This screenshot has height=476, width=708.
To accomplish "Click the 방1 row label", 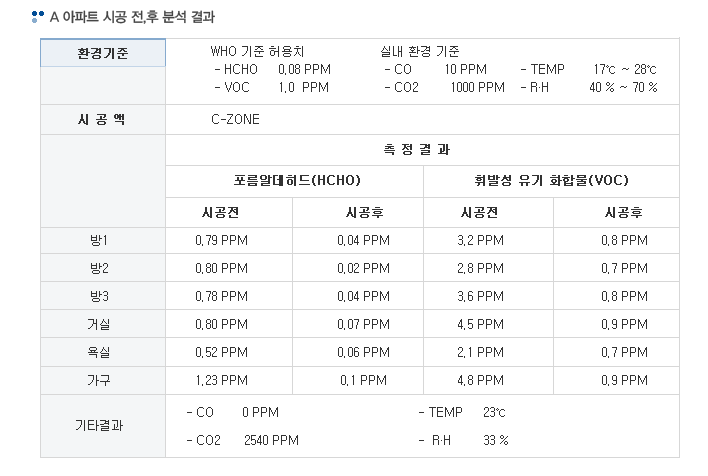I will click(x=99, y=240).
